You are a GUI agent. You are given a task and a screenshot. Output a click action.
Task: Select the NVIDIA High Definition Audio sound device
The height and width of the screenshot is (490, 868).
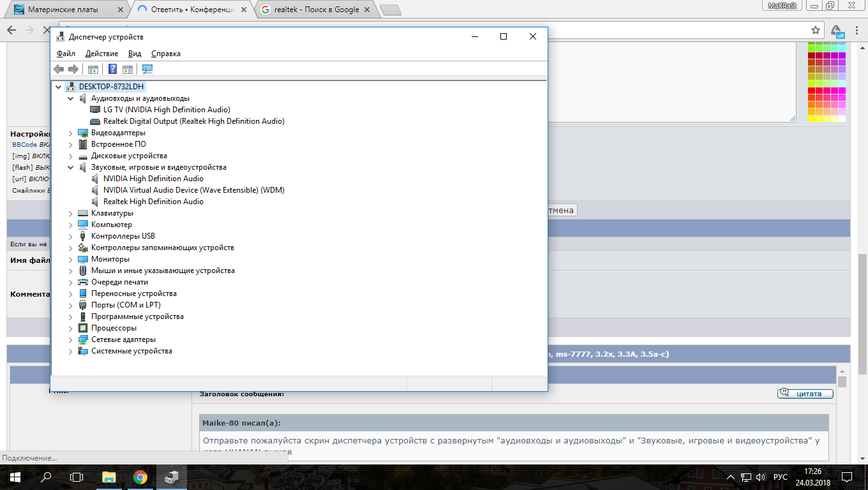[x=153, y=179]
